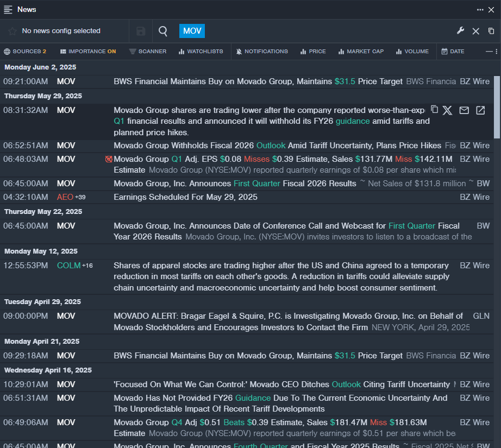This screenshot has height=448, width=501.
Task: Open the wrench settings icon
Action: tap(460, 30)
